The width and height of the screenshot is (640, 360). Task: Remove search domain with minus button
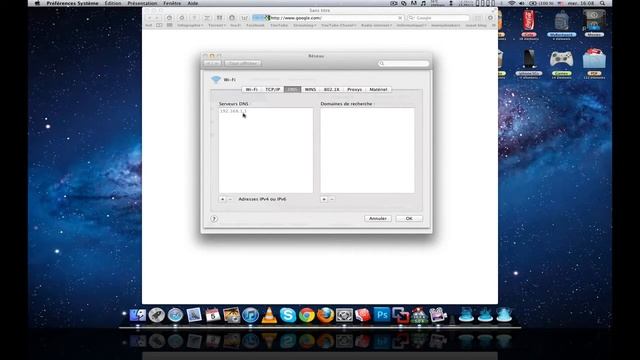click(332, 199)
